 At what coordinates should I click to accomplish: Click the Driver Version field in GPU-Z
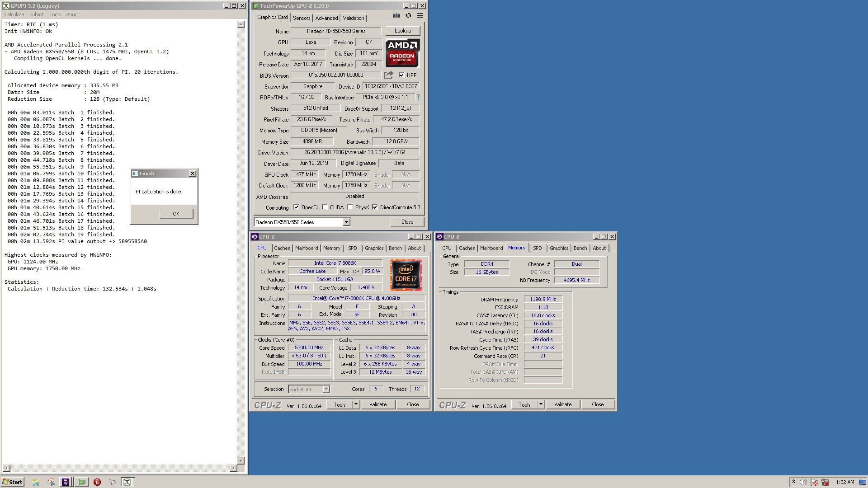coord(355,152)
